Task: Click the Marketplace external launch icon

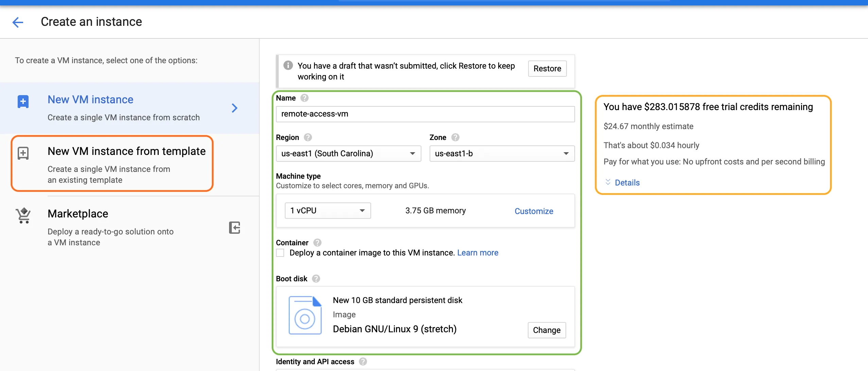Action: click(235, 228)
